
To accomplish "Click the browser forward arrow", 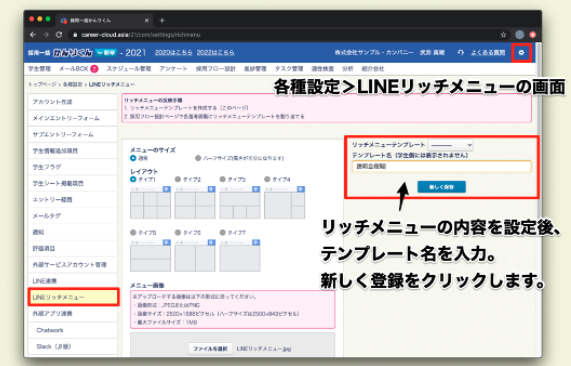I will point(46,35).
